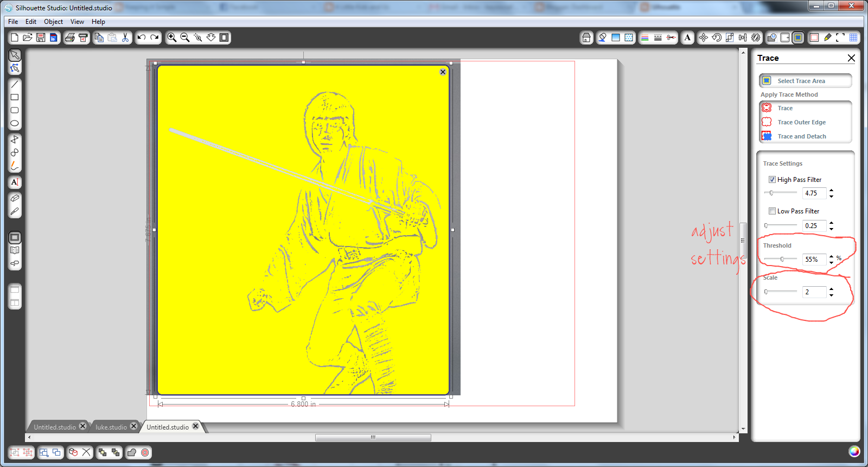Open the Text Style window

tap(687, 37)
